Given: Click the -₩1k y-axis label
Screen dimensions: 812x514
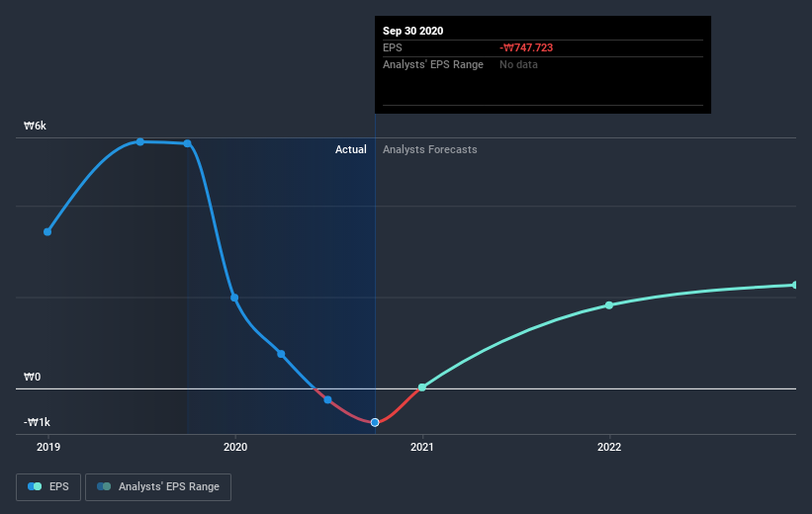Looking at the screenshot, I should [x=37, y=422].
